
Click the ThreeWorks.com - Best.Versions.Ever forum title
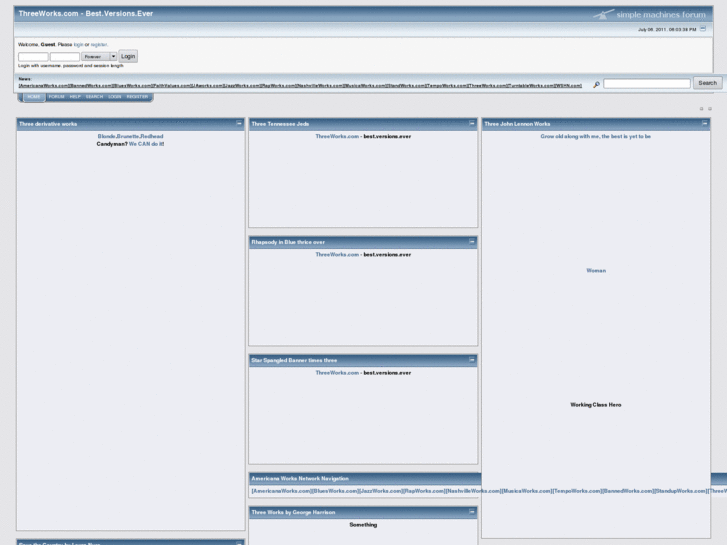(86, 13)
